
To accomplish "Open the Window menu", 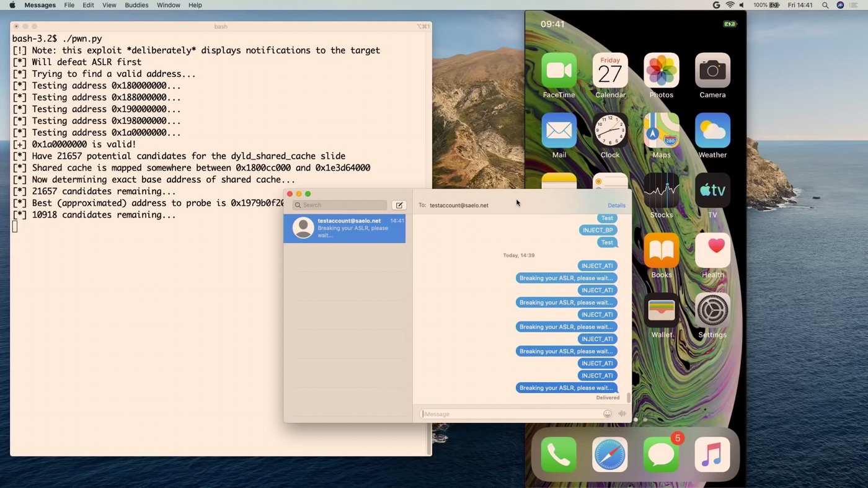I will click(x=168, y=5).
